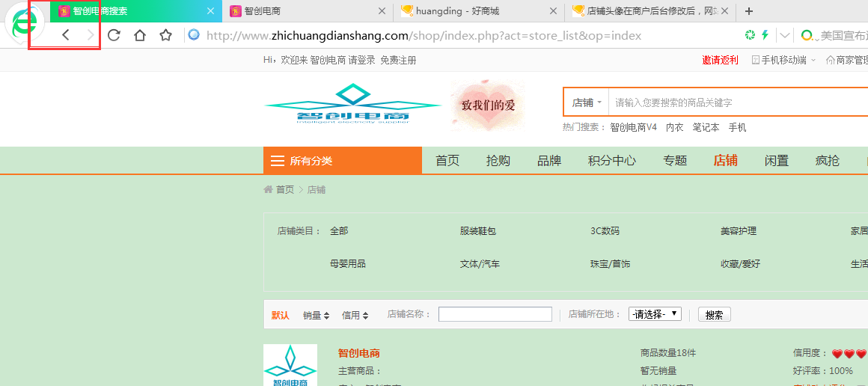Click the 店铺名称 input field
Viewport: 868px width, 386px height.
pyautogui.click(x=495, y=314)
